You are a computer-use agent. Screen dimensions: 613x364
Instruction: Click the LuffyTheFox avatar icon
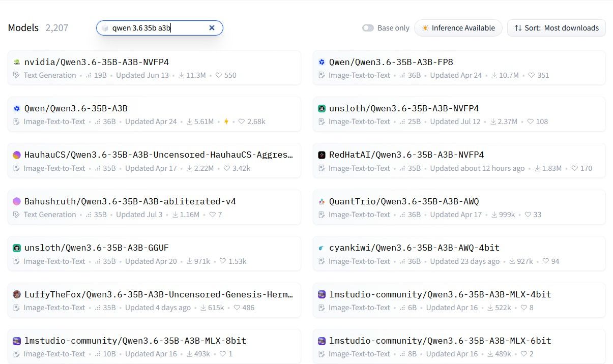pos(17,294)
